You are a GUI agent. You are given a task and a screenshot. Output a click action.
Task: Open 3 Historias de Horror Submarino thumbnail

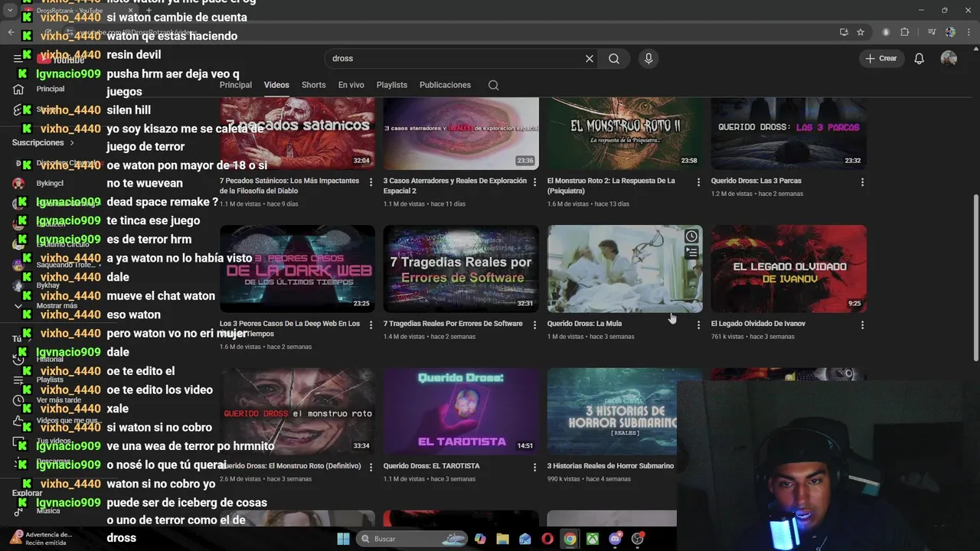point(612,411)
